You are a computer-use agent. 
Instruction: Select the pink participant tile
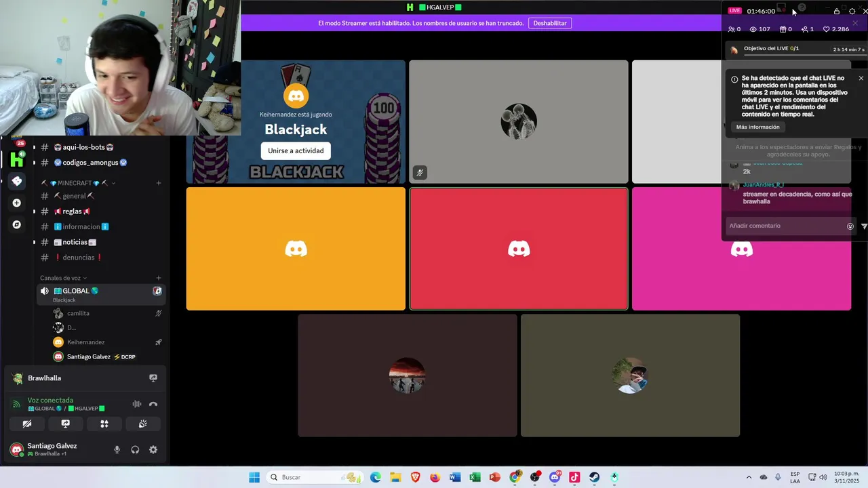coord(741,249)
